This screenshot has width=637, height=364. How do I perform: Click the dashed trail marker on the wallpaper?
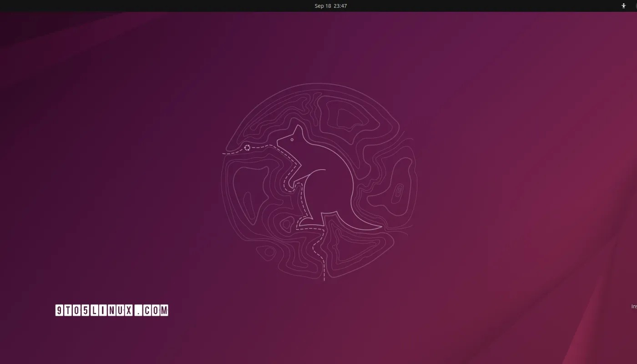click(x=248, y=147)
